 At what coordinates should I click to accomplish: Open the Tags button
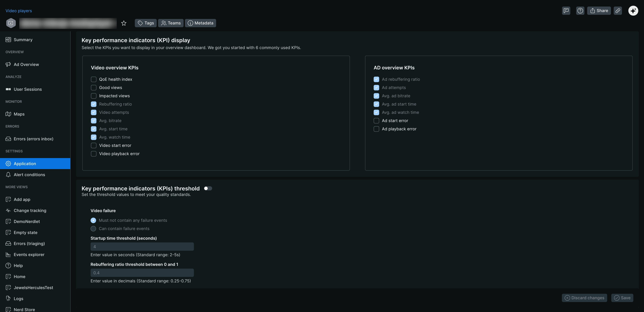[x=146, y=23]
